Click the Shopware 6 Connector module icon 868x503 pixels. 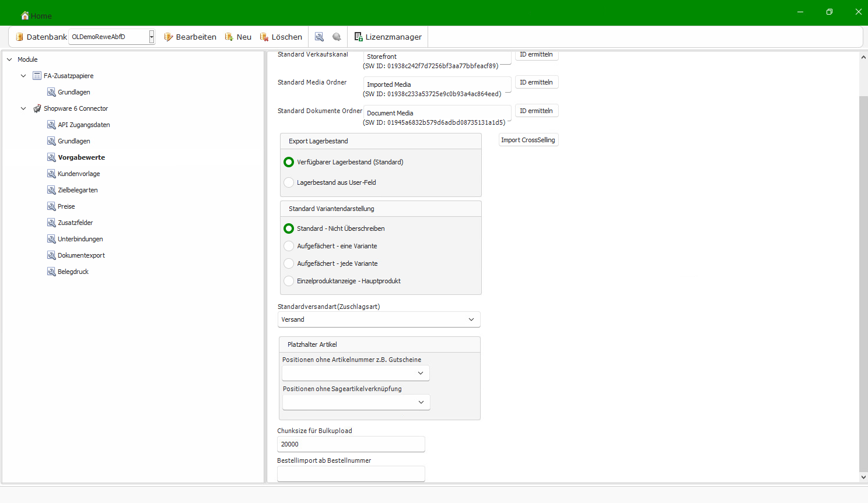coord(37,108)
